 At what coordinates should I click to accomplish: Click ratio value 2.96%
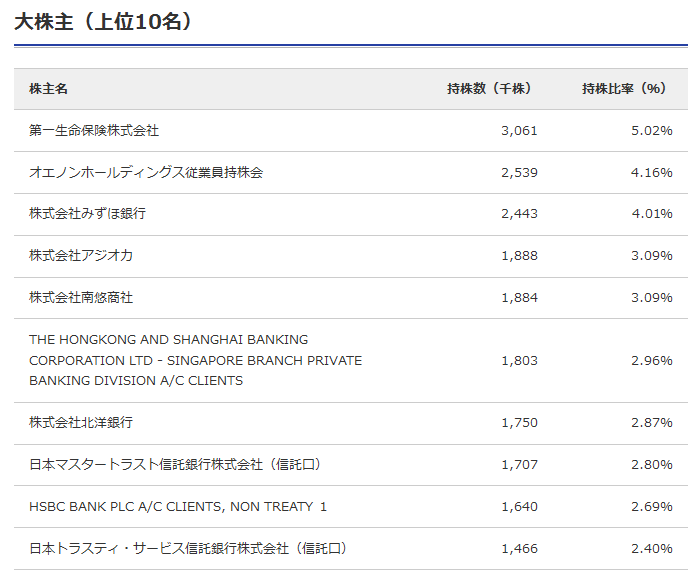[x=652, y=361]
